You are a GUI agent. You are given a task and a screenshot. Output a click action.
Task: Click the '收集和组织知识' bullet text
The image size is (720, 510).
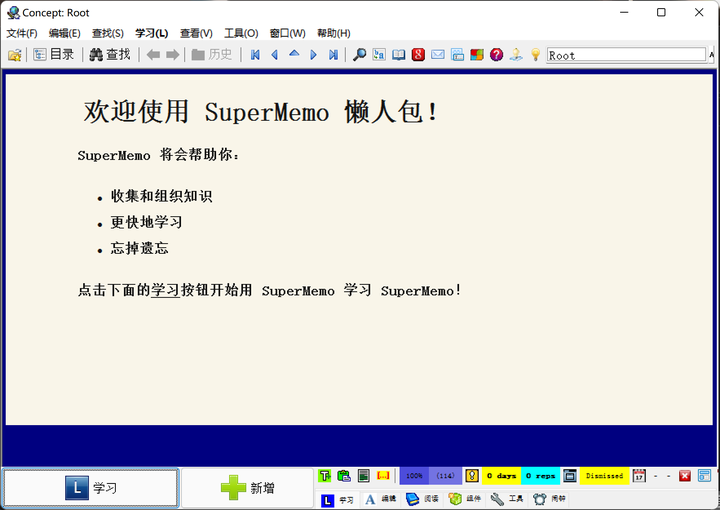pyautogui.click(x=161, y=196)
